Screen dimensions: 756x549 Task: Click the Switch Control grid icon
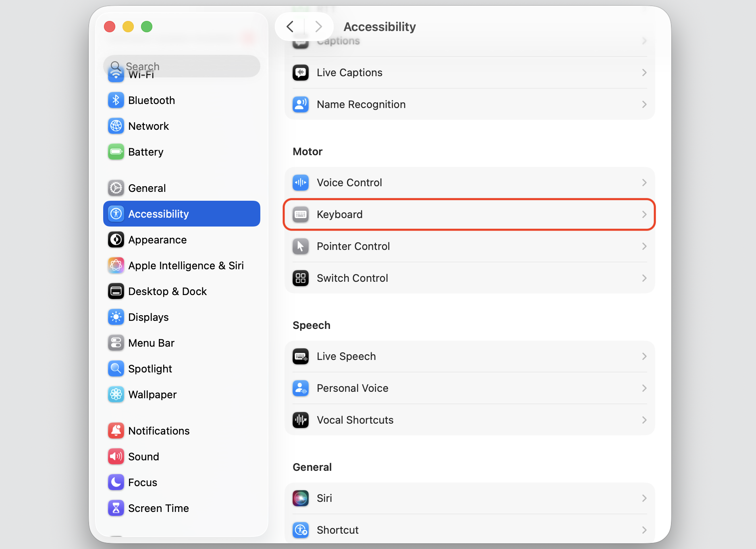pyautogui.click(x=301, y=278)
